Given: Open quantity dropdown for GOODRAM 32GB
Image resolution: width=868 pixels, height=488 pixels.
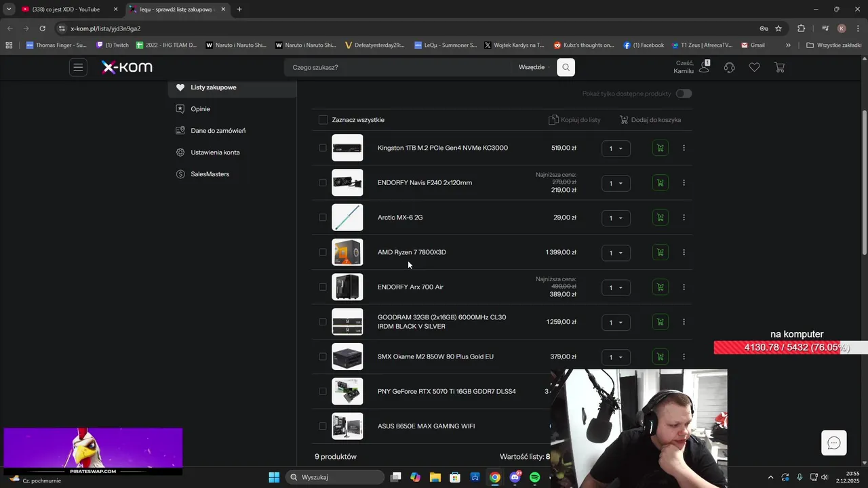Looking at the screenshot, I should [x=616, y=323].
